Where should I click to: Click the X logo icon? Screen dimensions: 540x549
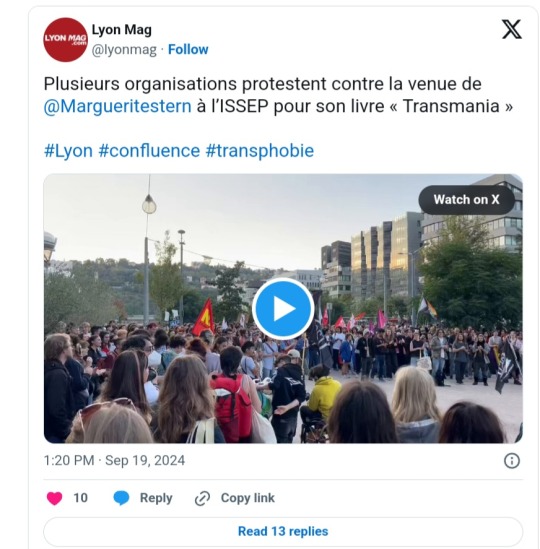point(512,29)
